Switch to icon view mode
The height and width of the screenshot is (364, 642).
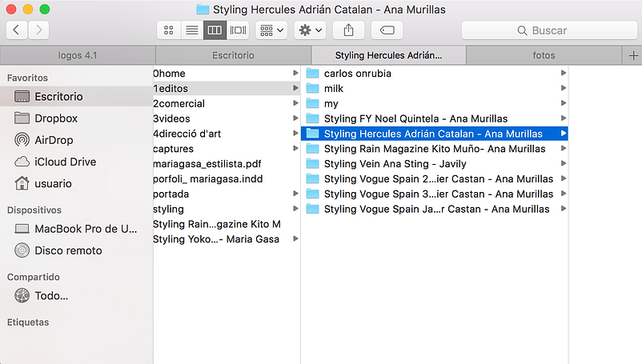pyautogui.click(x=169, y=30)
